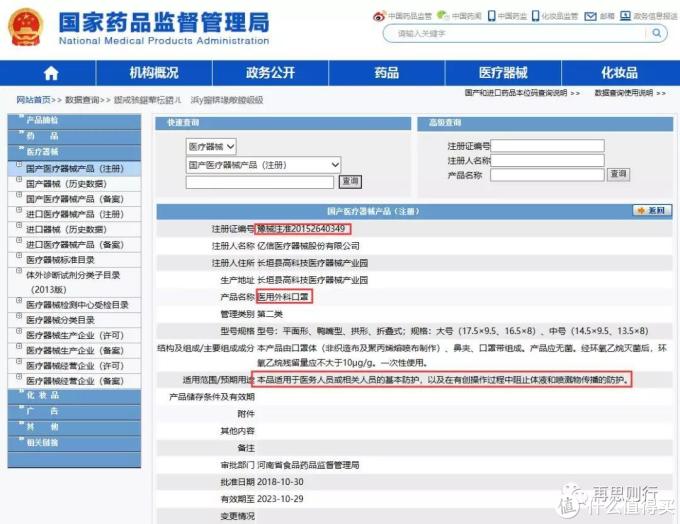
Task: Select 医疗器械检测中心受检目录 in sidebar
Action: pyautogui.click(x=77, y=305)
